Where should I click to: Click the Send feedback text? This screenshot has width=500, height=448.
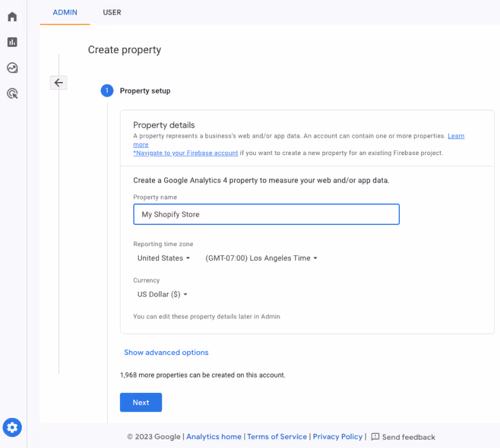(x=408, y=437)
